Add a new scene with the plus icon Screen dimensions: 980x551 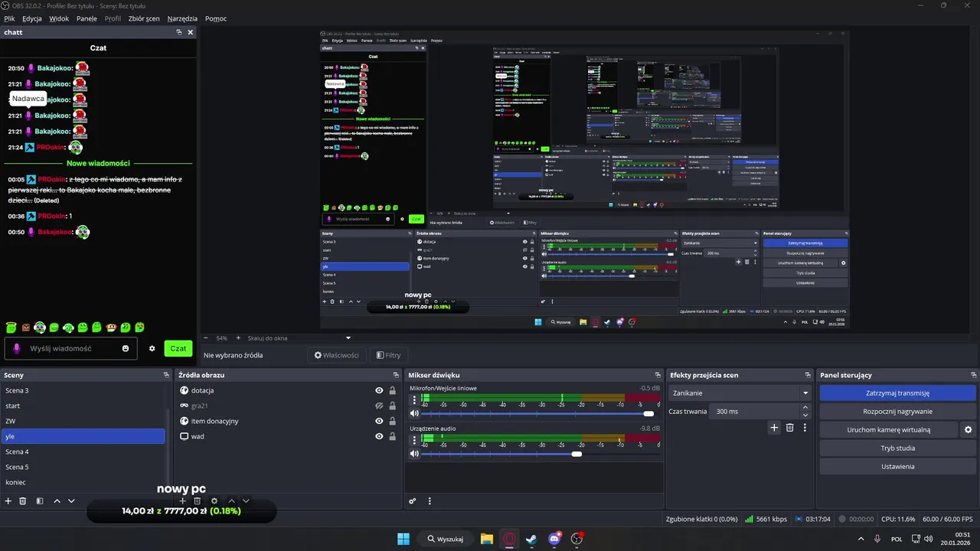pyautogui.click(x=8, y=501)
